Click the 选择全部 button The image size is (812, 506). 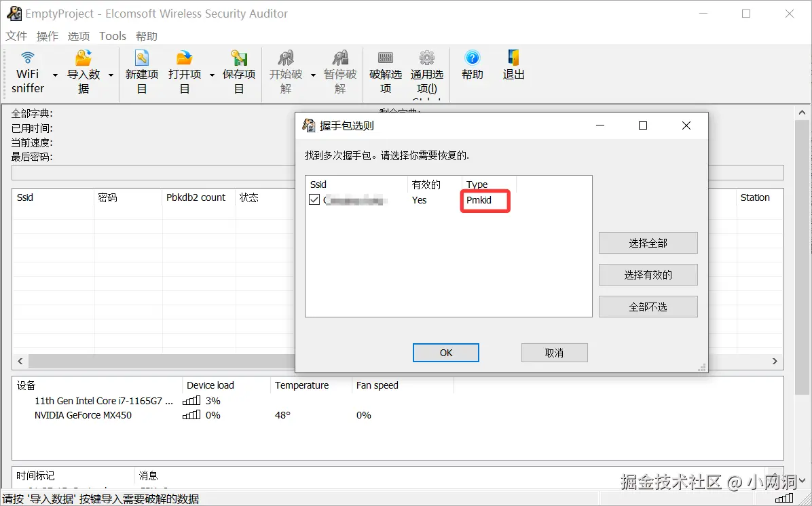tap(648, 243)
